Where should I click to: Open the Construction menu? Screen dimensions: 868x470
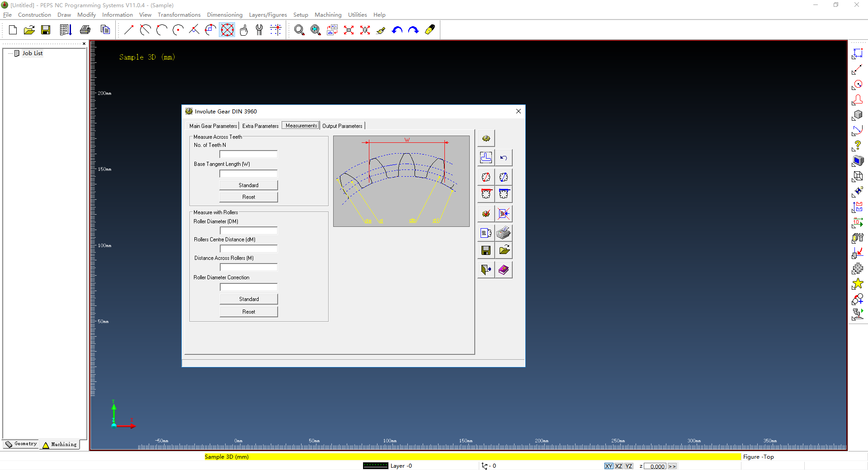pos(34,15)
